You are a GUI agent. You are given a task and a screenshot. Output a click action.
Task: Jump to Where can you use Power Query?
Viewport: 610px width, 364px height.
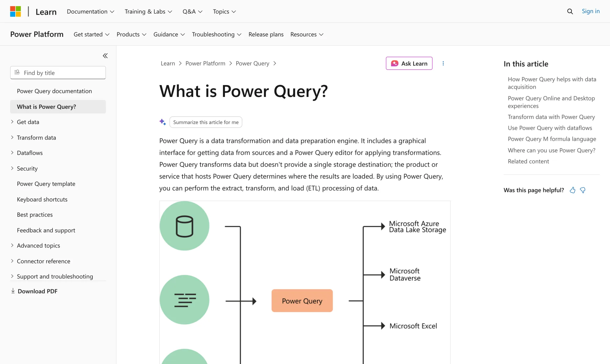[551, 150]
